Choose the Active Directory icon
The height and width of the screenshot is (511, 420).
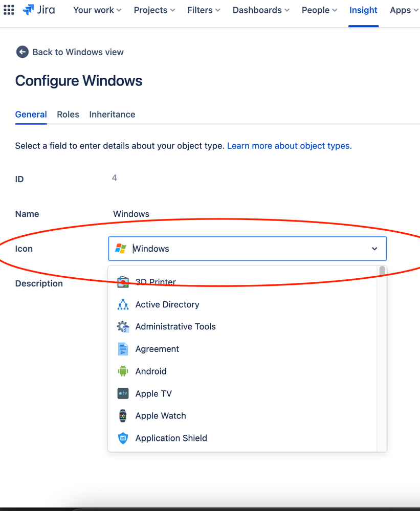(x=123, y=304)
